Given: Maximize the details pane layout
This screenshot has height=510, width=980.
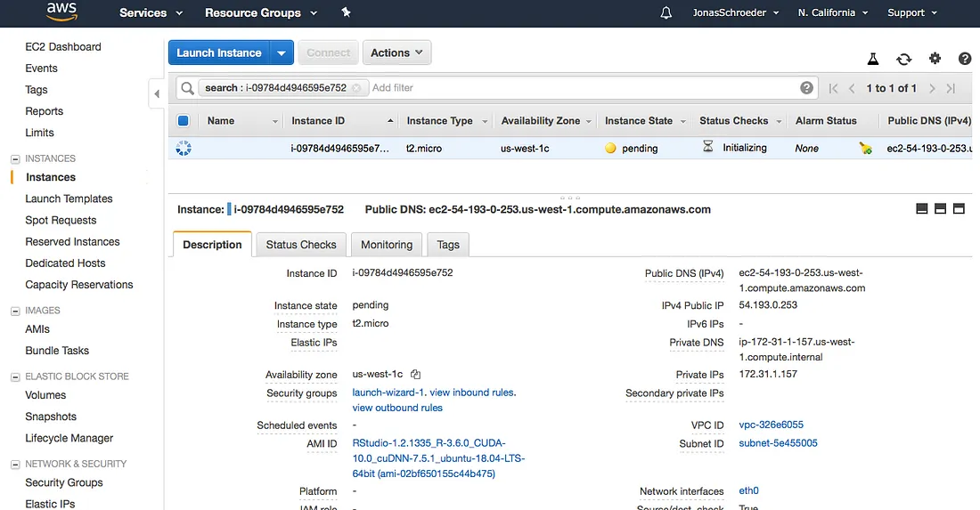Looking at the screenshot, I should tap(959, 208).
